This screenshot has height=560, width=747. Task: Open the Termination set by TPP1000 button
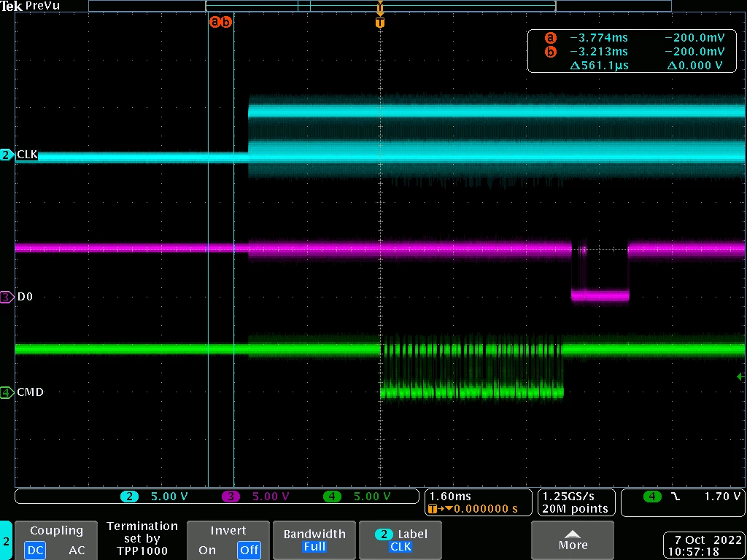142,539
